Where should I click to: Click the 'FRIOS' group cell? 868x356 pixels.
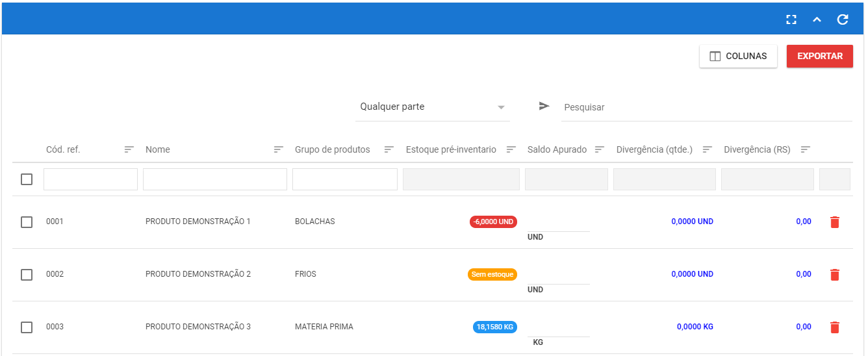pyautogui.click(x=305, y=274)
